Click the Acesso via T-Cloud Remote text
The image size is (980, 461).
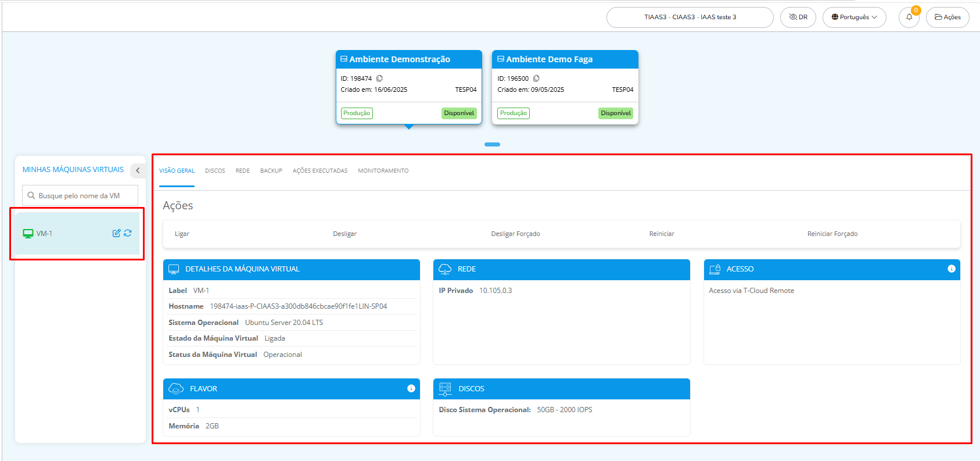[751, 291]
